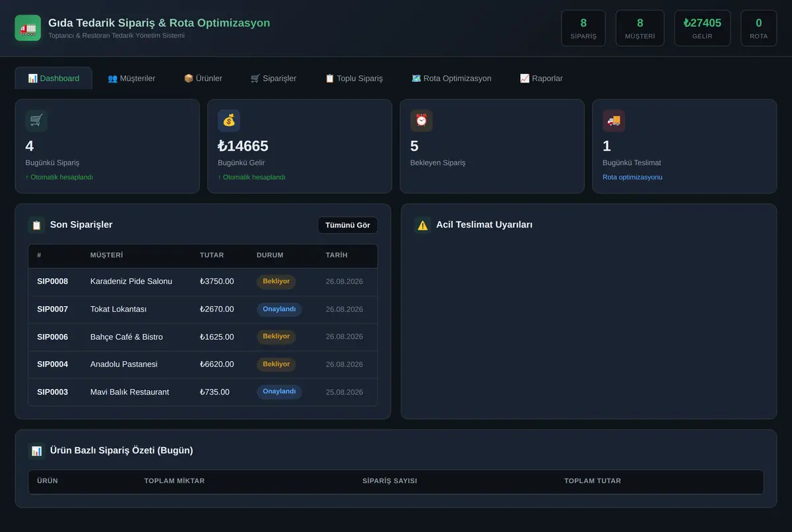Click the ₺14665 Bugünkü Gelir value
Image resolution: width=792 pixels, height=532 pixels.
[x=243, y=146]
